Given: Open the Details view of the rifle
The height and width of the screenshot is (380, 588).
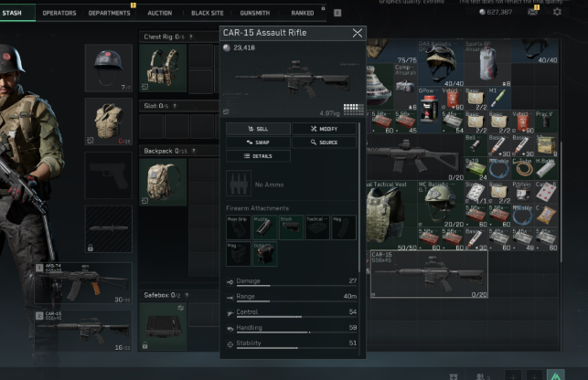Looking at the screenshot, I should [x=258, y=156].
